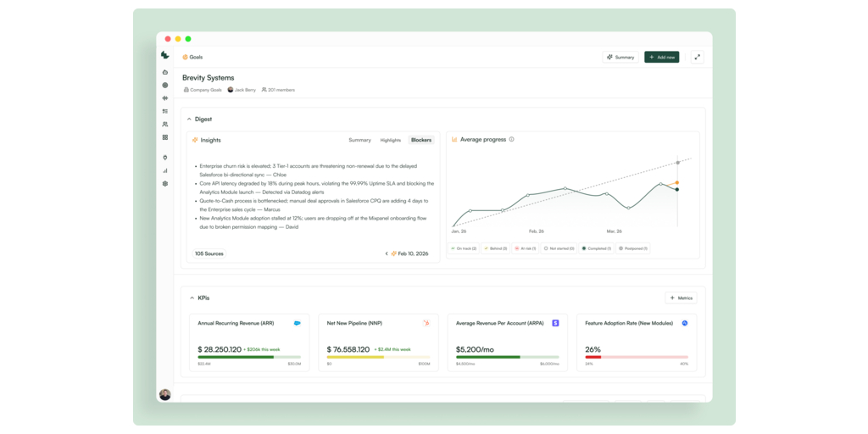The width and height of the screenshot is (868, 434).
Task: Click the bar chart analytics sidebar icon
Action: coord(165,170)
